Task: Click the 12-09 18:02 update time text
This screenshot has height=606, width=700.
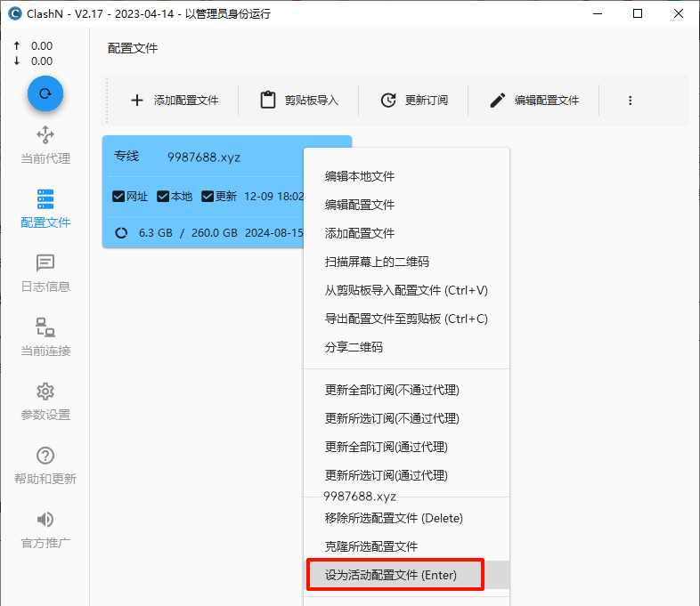Action: pyautogui.click(x=273, y=196)
